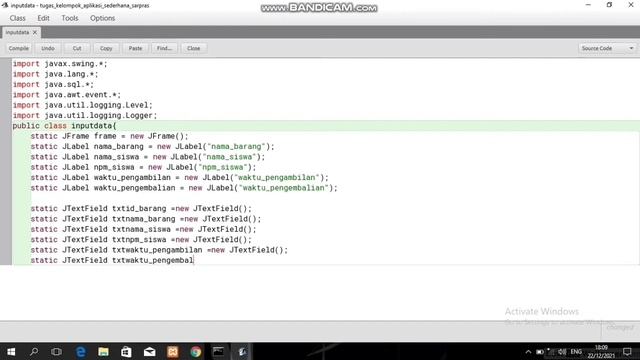Click the JLabel nama_siswa declaration line
The height and width of the screenshot is (360, 640).
pos(148,157)
